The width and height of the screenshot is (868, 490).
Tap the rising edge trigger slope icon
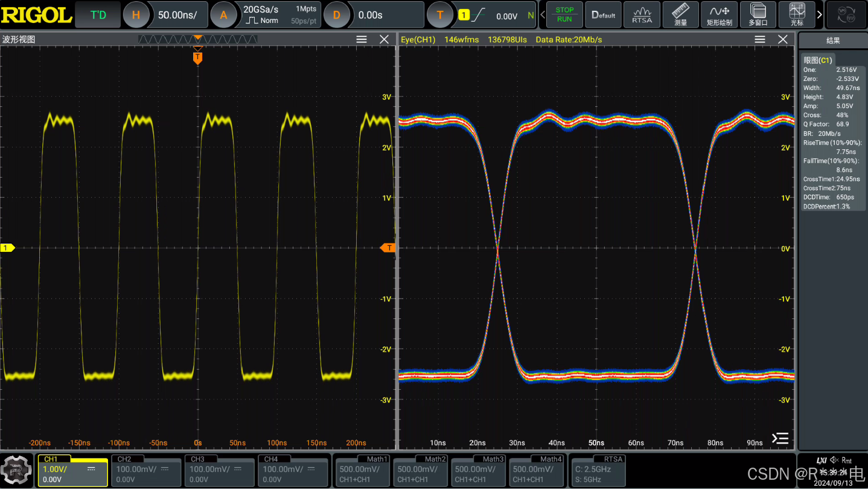tap(479, 15)
